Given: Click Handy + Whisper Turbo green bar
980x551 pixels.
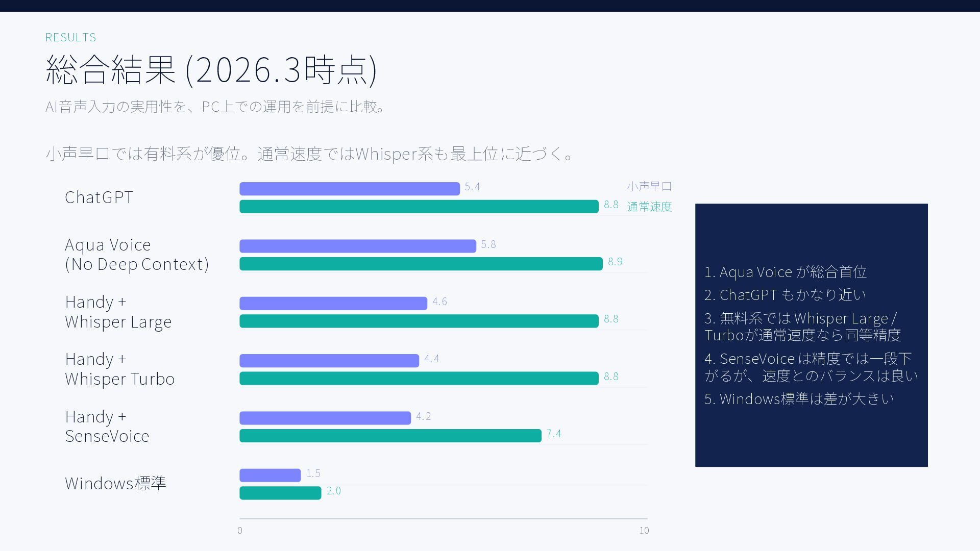Looking at the screenshot, I should point(419,379).
